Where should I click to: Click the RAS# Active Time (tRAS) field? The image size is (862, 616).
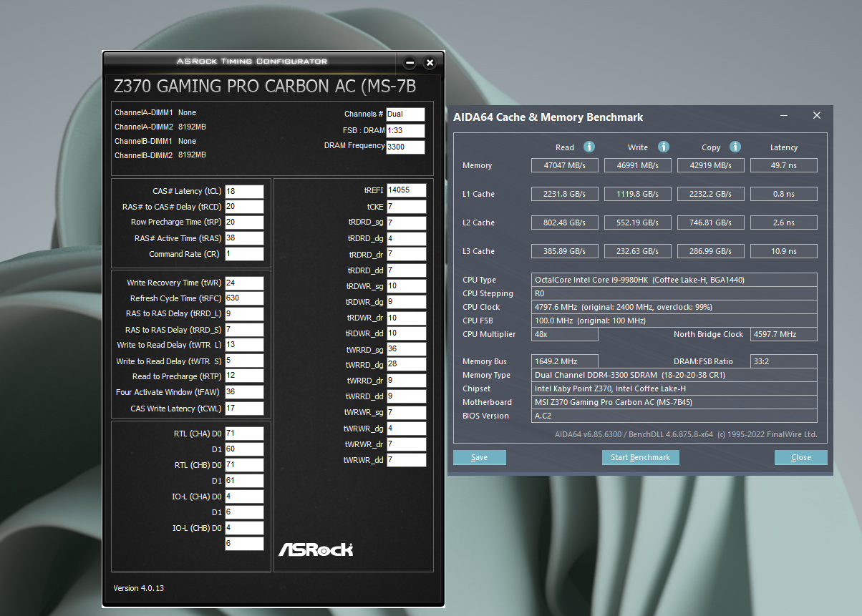pyautogui.click(x=244, y=238)
